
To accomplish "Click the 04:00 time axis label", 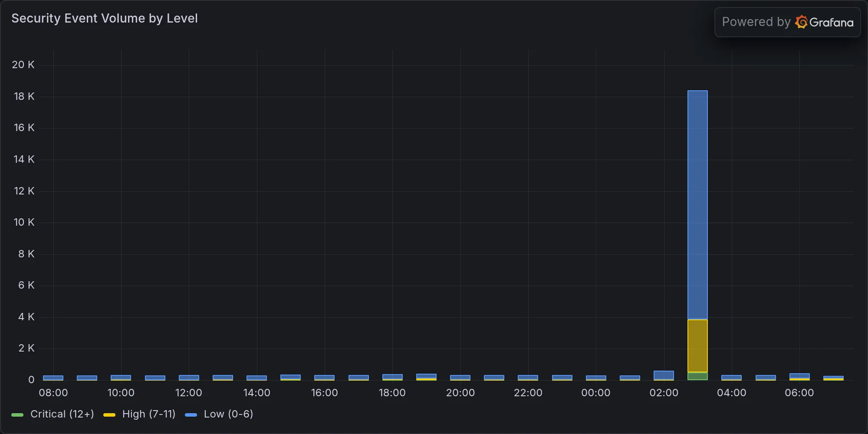I will tap(732, 393).
